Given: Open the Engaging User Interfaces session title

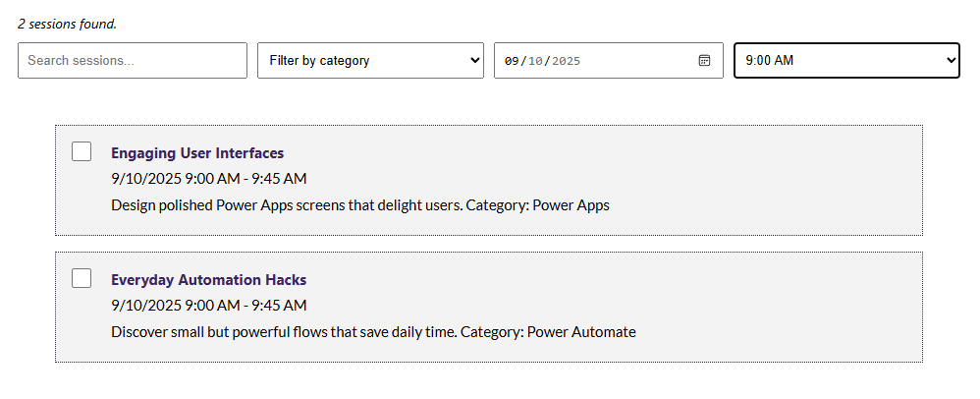Looking at the screenshot, I should [197, 153].
